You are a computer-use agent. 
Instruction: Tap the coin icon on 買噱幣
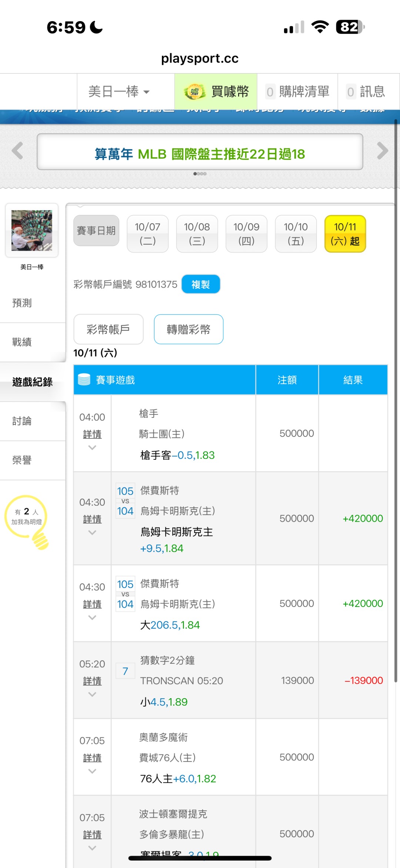[x=194, y=92]
